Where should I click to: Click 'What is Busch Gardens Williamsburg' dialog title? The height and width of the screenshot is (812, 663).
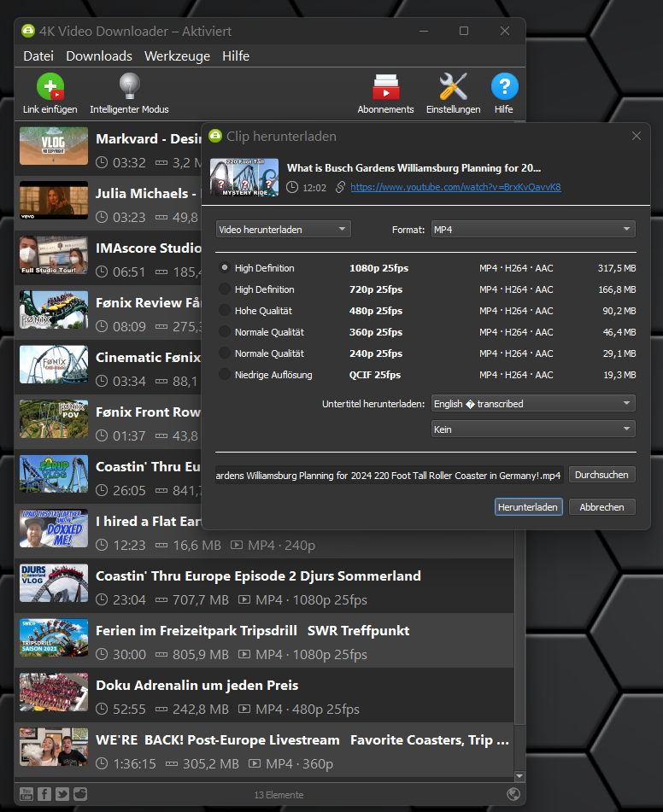tap(414, 168)
